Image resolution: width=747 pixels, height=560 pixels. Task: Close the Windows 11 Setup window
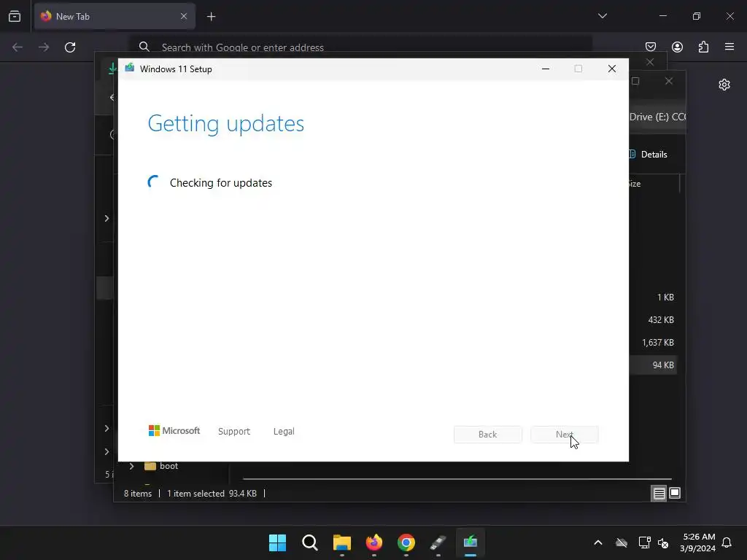coord(612,69)
